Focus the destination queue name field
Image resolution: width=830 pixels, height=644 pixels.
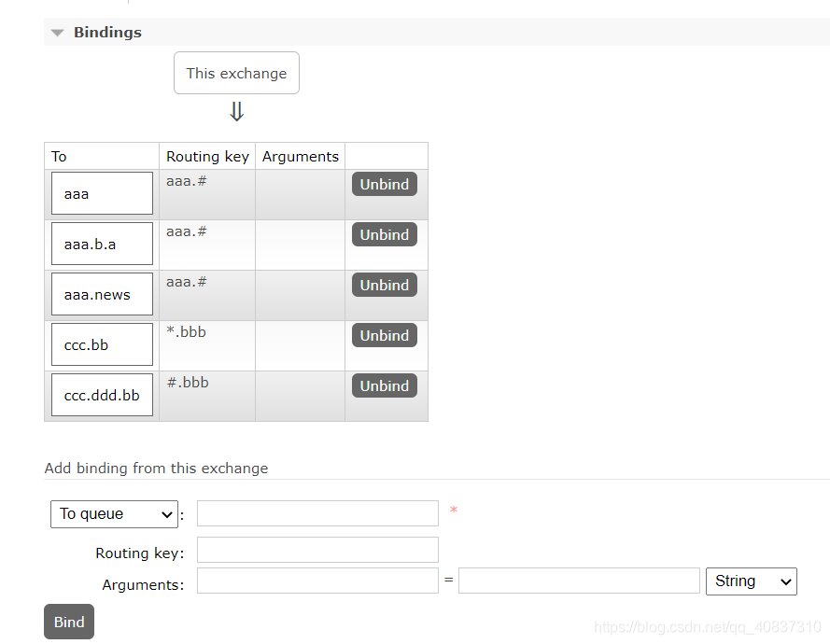(x=317, y=513)
